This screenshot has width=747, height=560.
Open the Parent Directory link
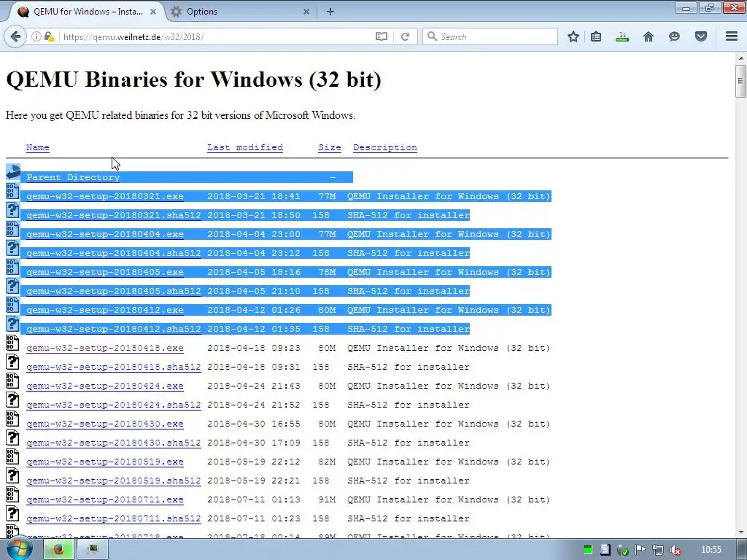coord(73,177)
